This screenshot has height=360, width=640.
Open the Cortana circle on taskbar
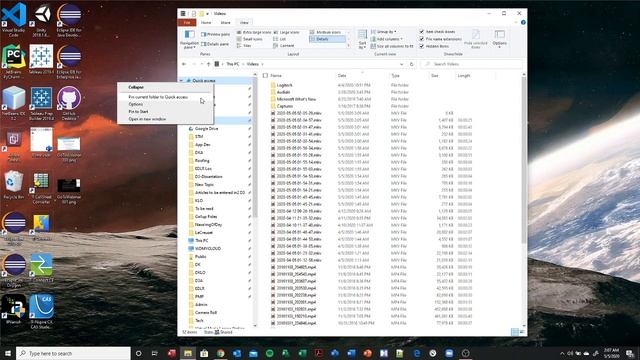tap(138, 353)
